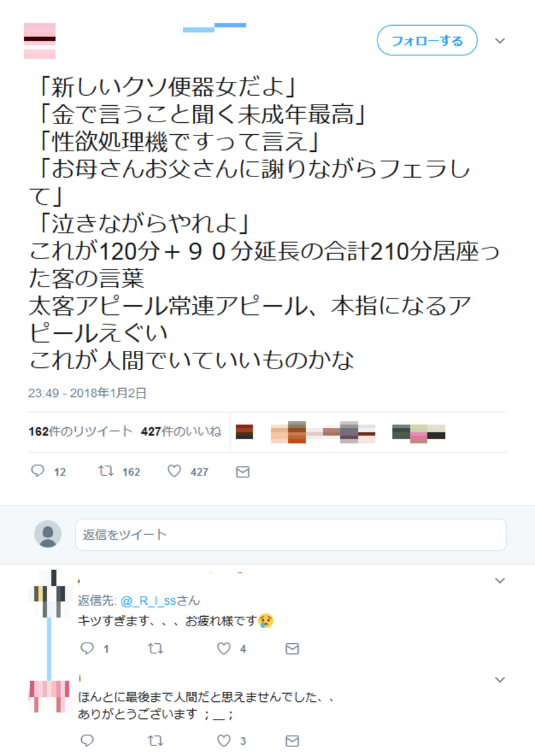Click the reply icon on main tweet
Image resolution: width=535 pixels, height=756 pixels.
[x=38, y=471]
